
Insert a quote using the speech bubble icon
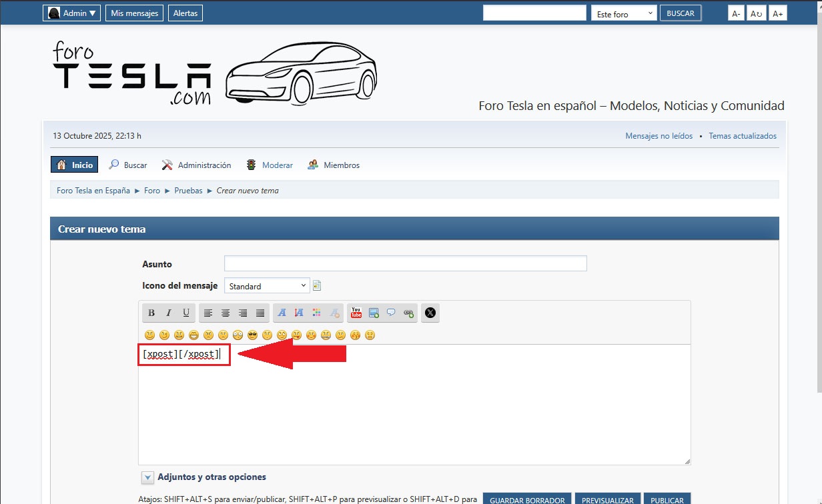point(391,313)
